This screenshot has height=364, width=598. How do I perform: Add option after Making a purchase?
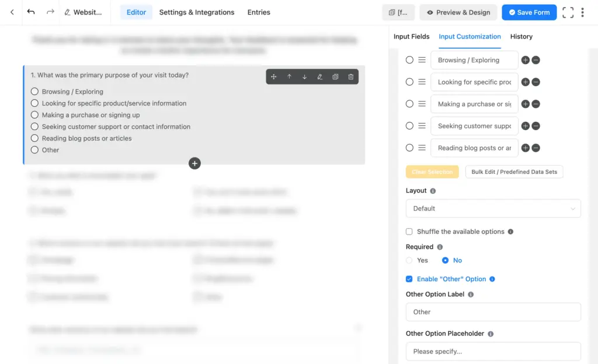click(x=525, y=104)
